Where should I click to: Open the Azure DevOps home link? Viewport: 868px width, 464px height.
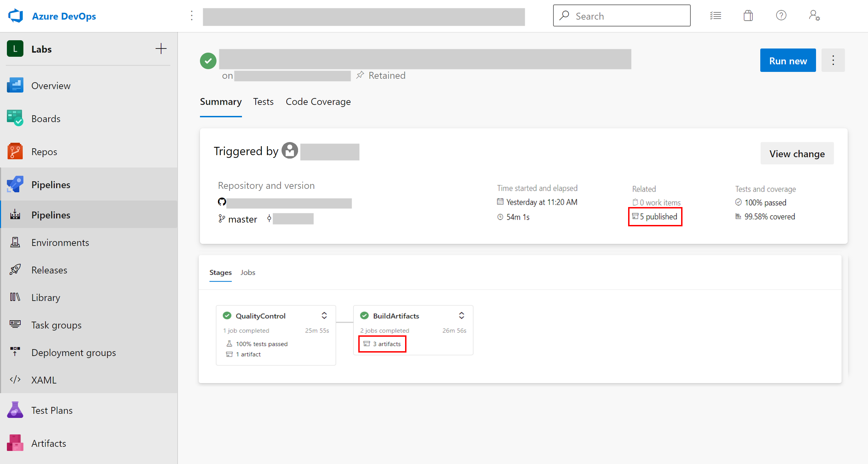64,16
